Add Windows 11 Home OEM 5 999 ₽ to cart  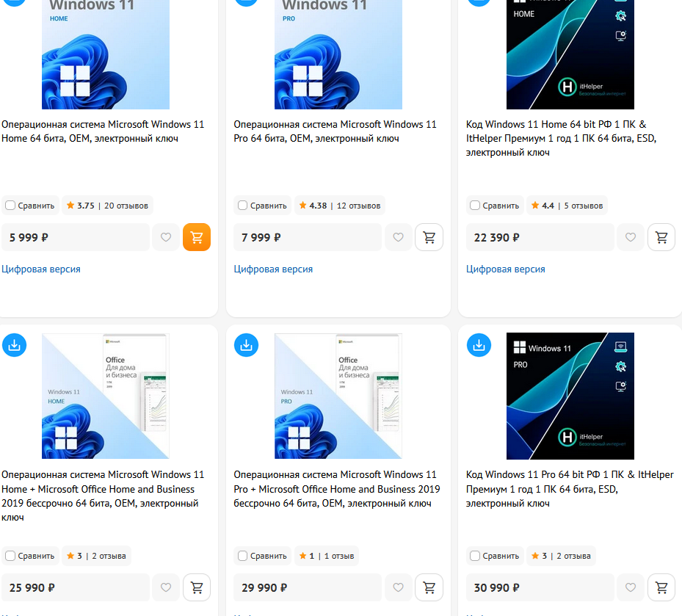(197, 237)
